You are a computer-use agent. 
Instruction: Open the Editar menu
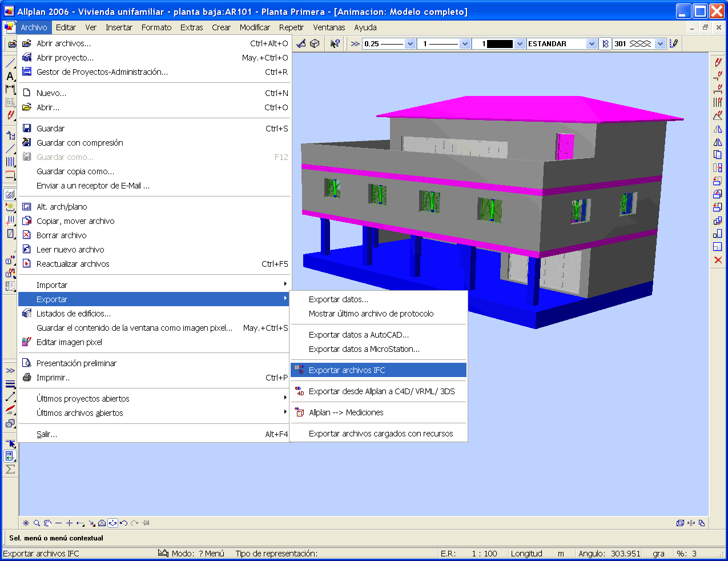coord(66,27)
